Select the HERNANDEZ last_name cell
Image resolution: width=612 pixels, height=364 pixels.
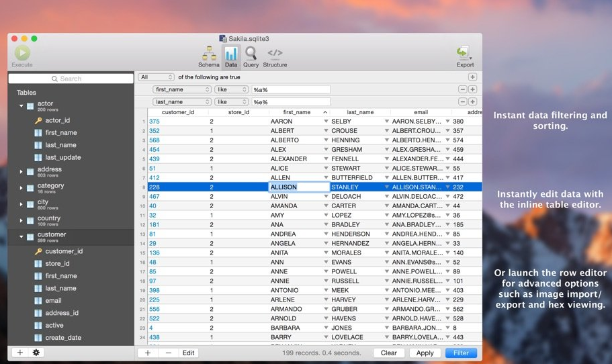[x=351, y=243]
